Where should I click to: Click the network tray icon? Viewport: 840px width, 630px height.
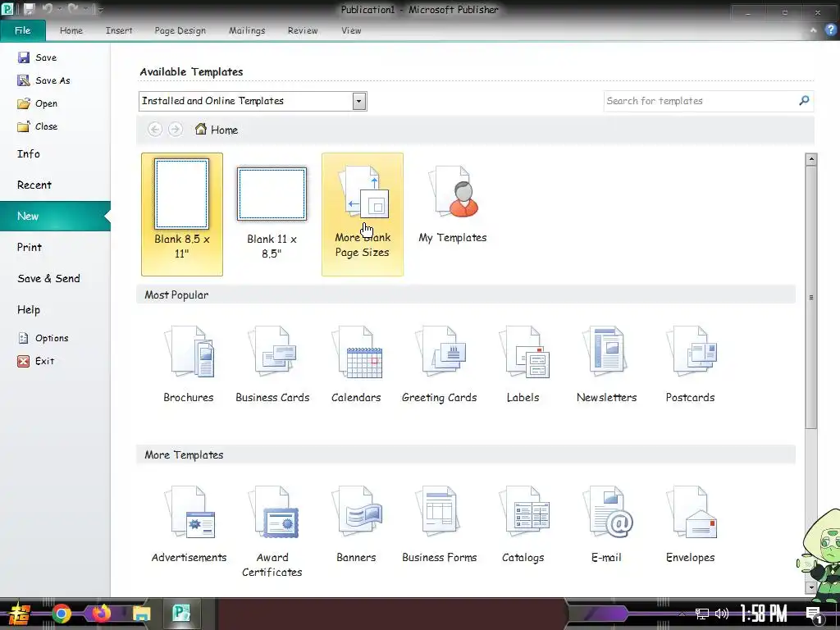(702, 614)
